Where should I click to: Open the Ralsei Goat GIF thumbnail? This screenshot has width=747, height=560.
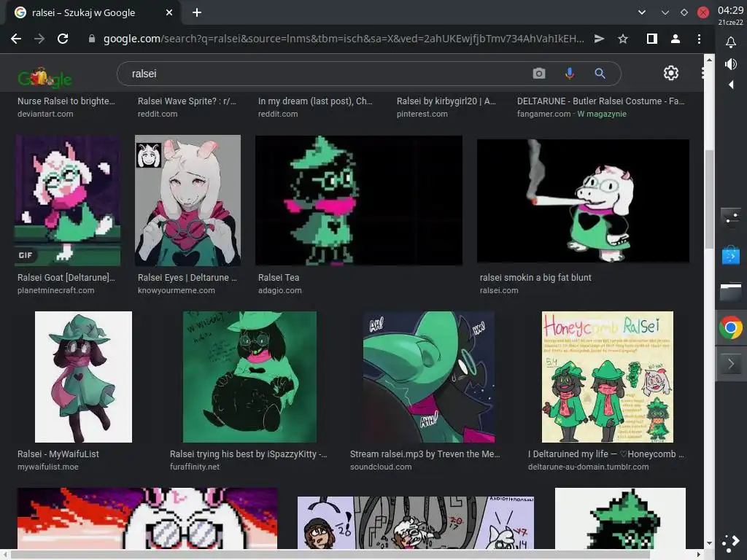pos(68,200)
